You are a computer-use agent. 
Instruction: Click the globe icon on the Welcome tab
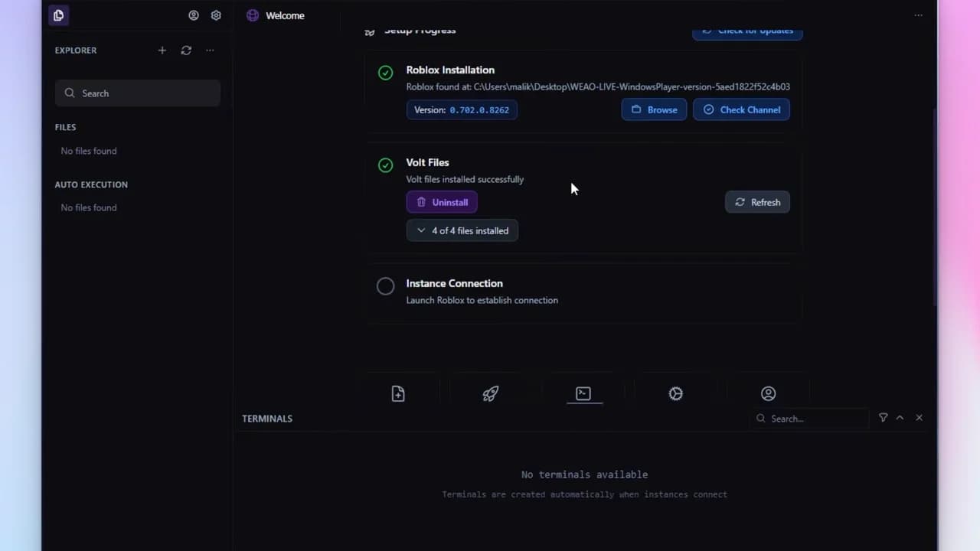coord(253,15)
